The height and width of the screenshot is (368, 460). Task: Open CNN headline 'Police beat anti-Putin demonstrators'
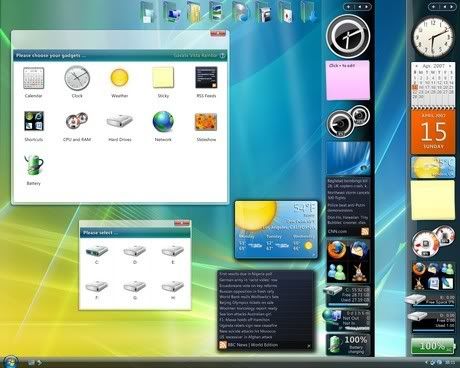(x=347, y=208)
